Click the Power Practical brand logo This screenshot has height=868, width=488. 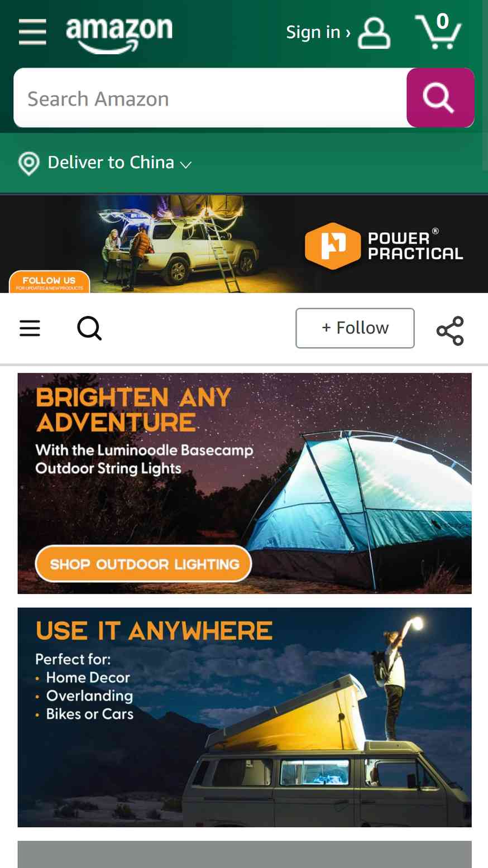(384, 246)
